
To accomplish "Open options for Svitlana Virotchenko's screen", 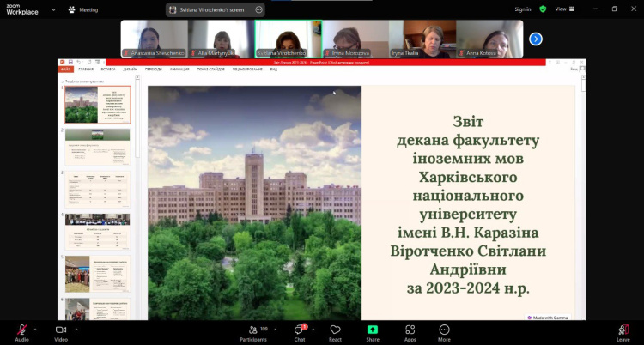I will 258,9.
